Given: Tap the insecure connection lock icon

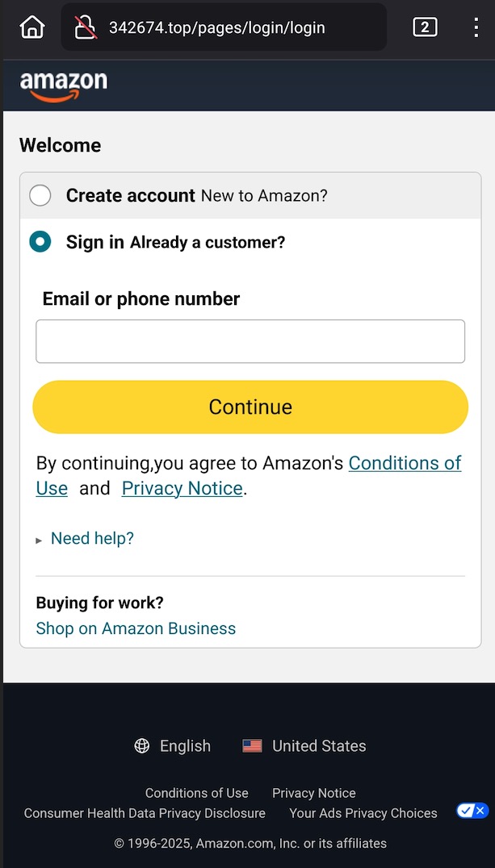Looking at the screenshot, I should pyautogui.click(x=86, y=27).
